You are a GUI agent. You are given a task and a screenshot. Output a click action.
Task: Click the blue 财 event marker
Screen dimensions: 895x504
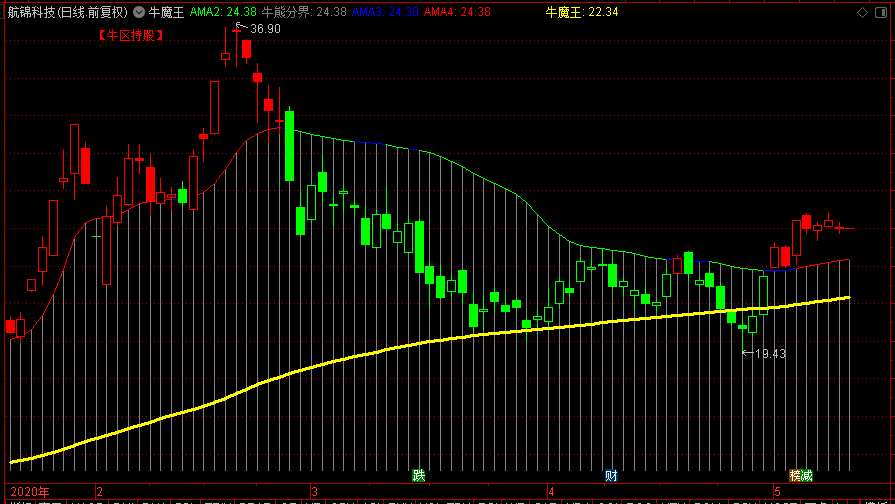click(x=611, y=475)
